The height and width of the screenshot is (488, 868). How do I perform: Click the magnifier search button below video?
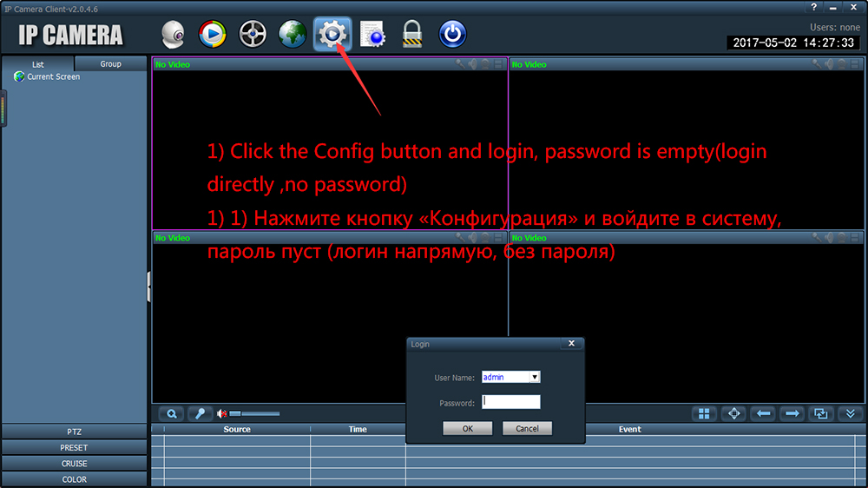tap(172, 414)
